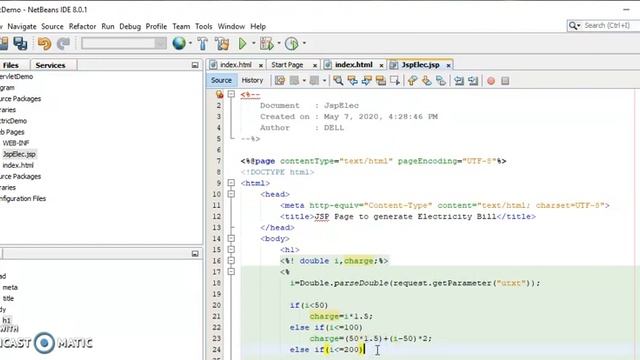Click the Redo arrow icon
The height and width of the screenshot is (360, 640).
click(63, 43)
